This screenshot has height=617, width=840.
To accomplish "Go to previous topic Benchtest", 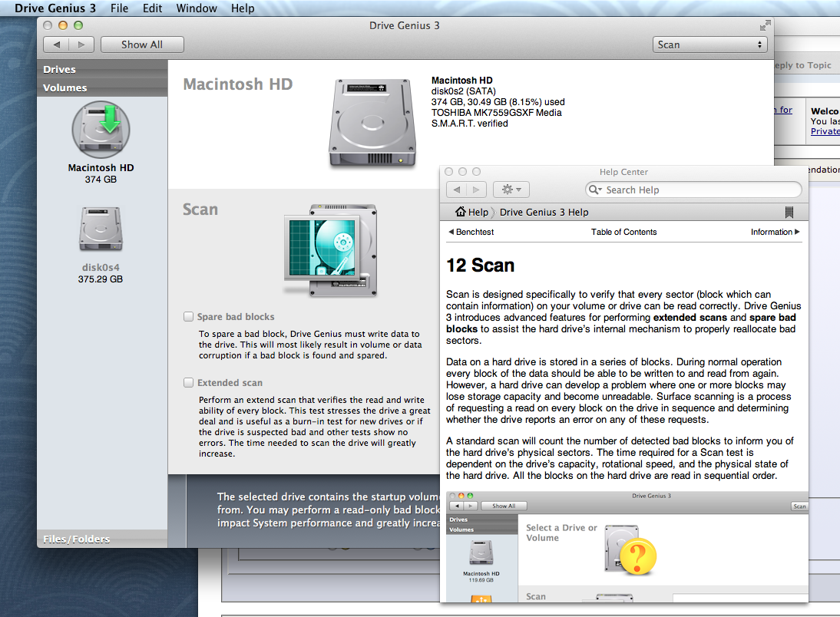I will (x=471, y=232).
